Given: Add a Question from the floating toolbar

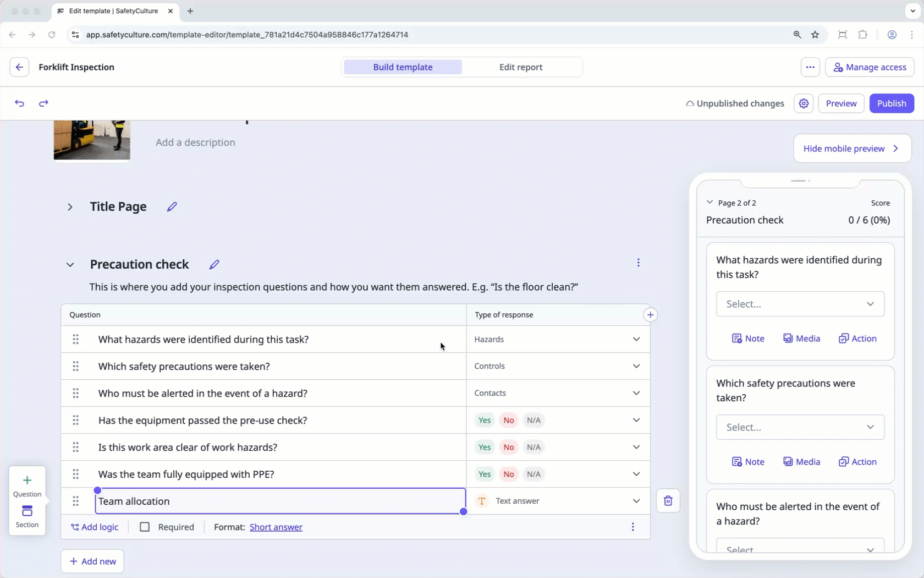Looking at the screenshot, I should (27, 486).
